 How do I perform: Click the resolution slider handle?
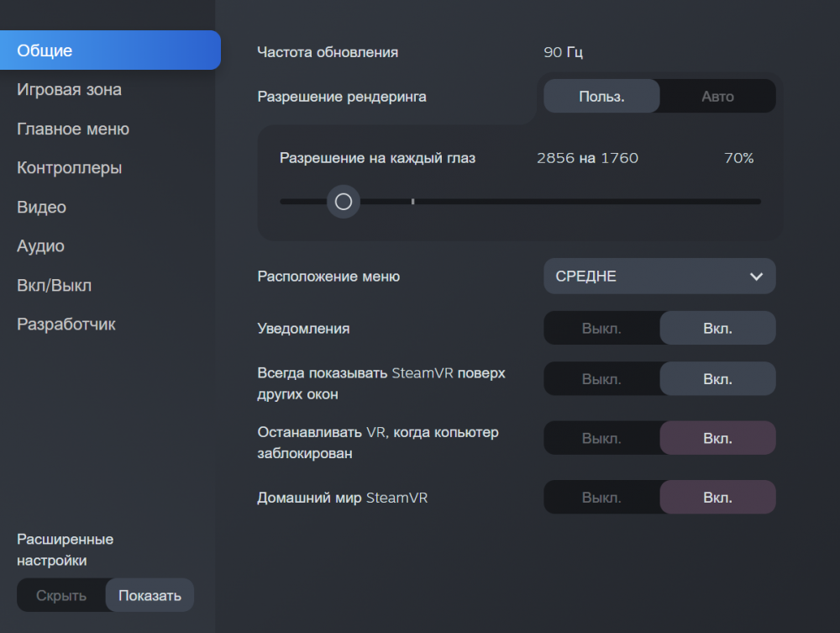point(343,202)
